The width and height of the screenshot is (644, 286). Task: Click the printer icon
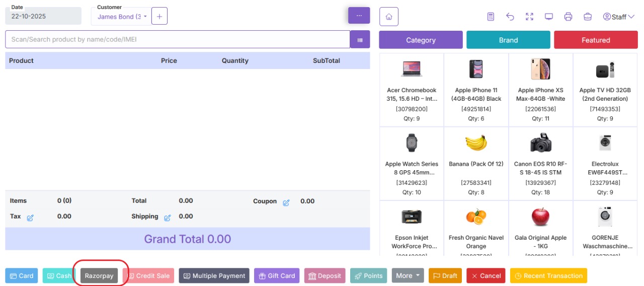click(x=568, y=17)
